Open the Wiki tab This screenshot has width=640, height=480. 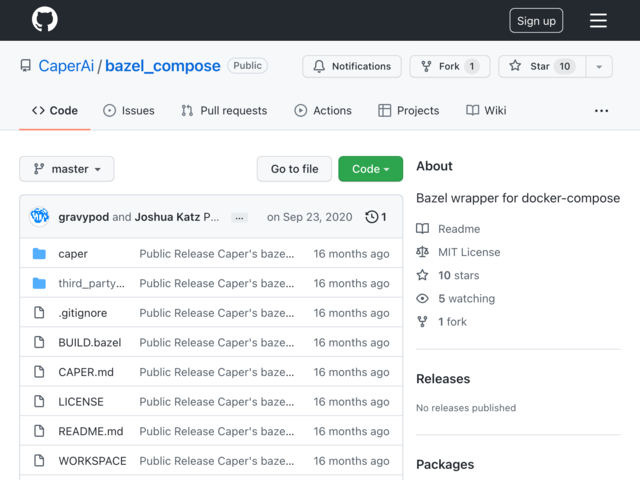click(x=486, y=111)
